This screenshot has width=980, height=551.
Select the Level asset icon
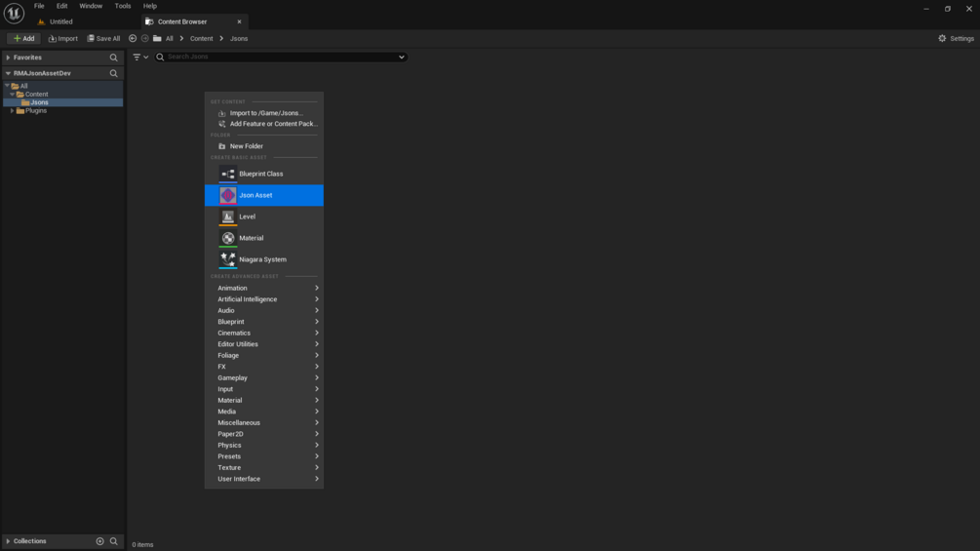227,216
